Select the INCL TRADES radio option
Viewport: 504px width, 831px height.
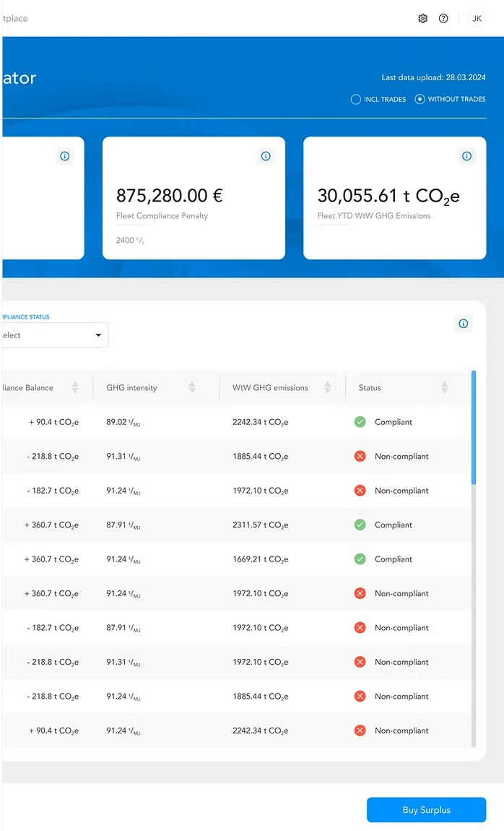coord(356,99)
